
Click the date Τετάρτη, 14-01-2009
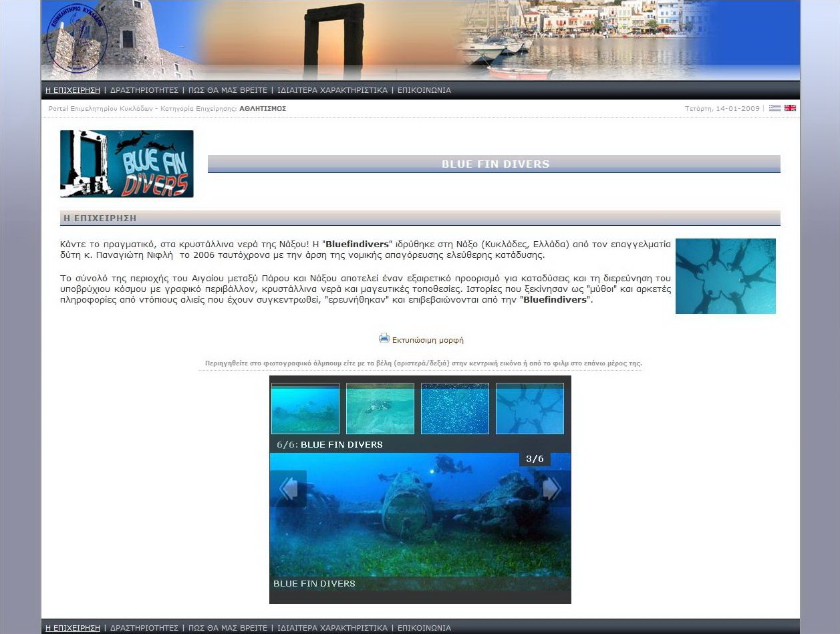[722, 108]
